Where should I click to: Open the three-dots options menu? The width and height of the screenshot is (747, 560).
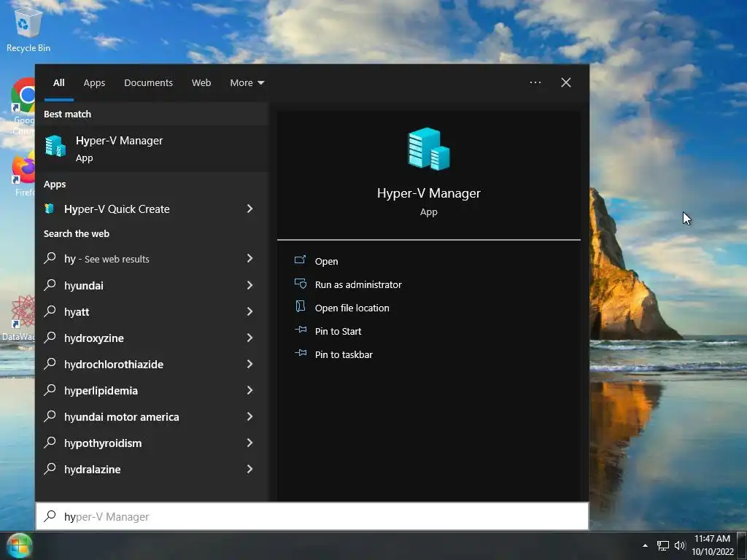[535, 82]
